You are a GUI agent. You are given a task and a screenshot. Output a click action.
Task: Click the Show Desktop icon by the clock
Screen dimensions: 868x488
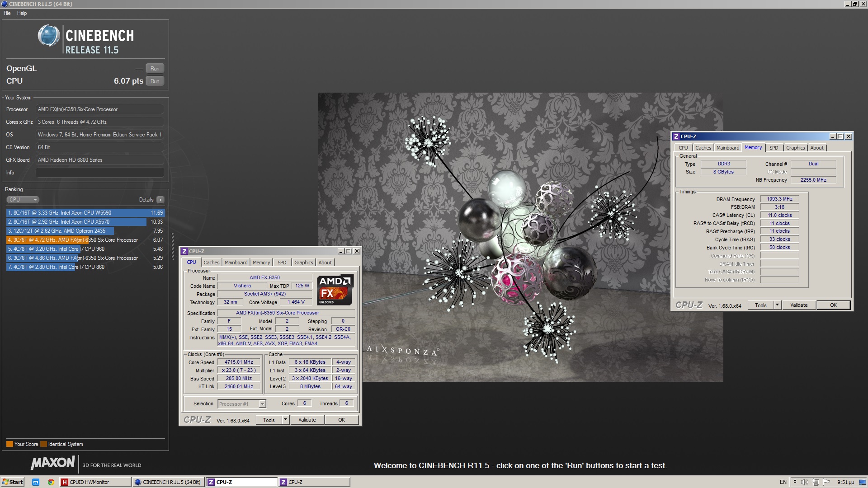pos(863,482)
